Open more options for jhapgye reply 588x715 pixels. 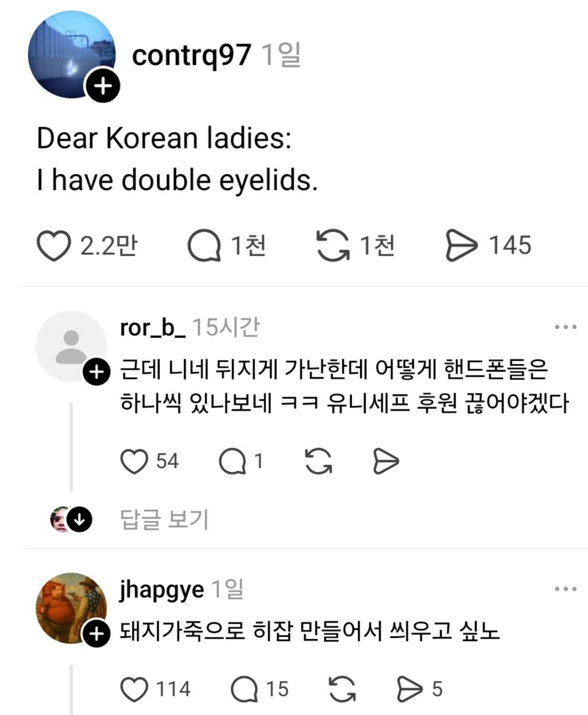coord(566,589)
